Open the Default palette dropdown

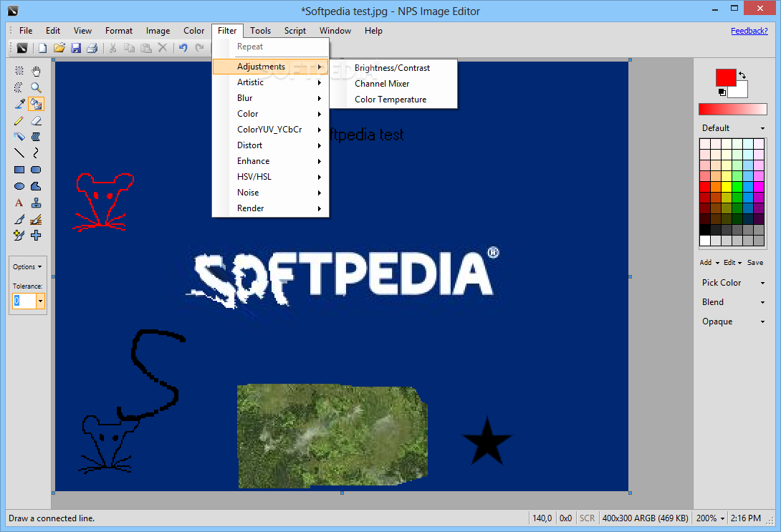pyautogui.click(x=733, y=128)
